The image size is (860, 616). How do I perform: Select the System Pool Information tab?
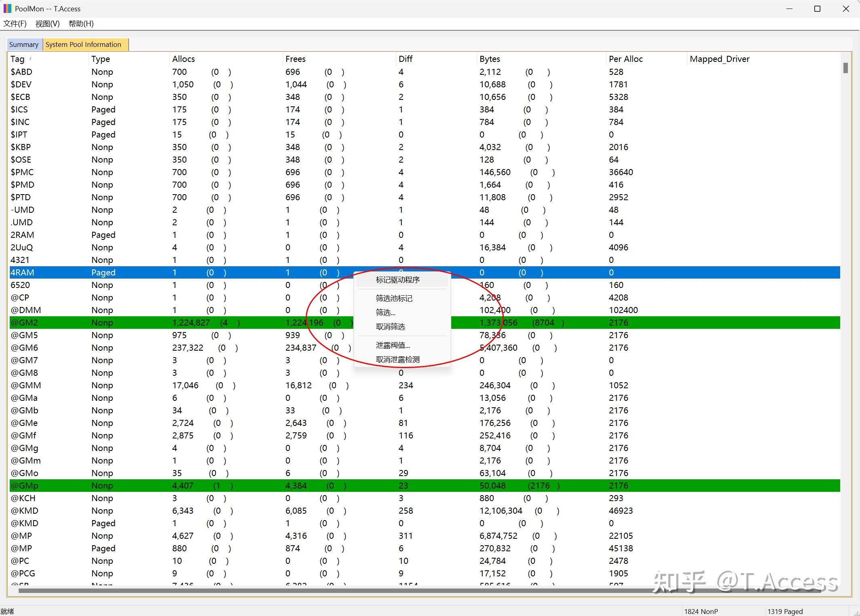[83, 44]
